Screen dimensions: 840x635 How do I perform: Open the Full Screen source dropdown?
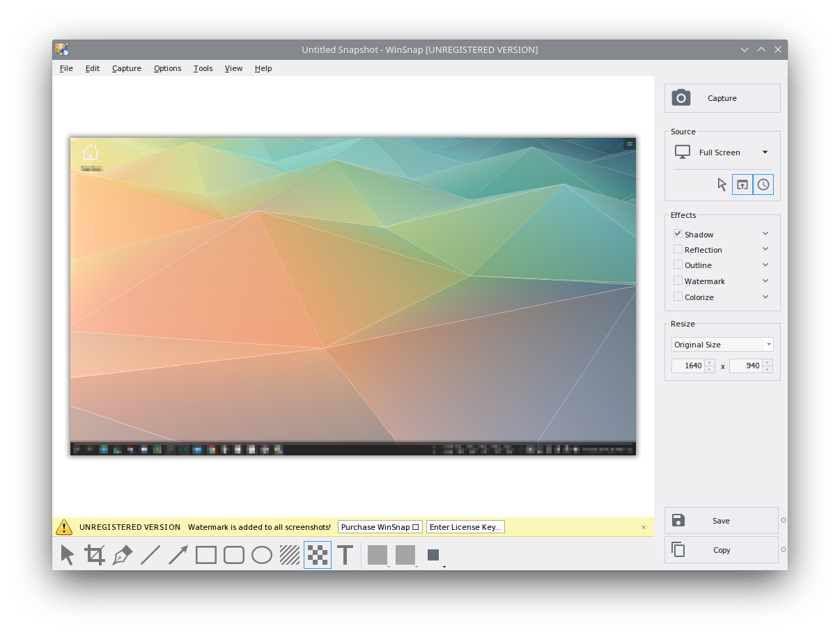765,152
